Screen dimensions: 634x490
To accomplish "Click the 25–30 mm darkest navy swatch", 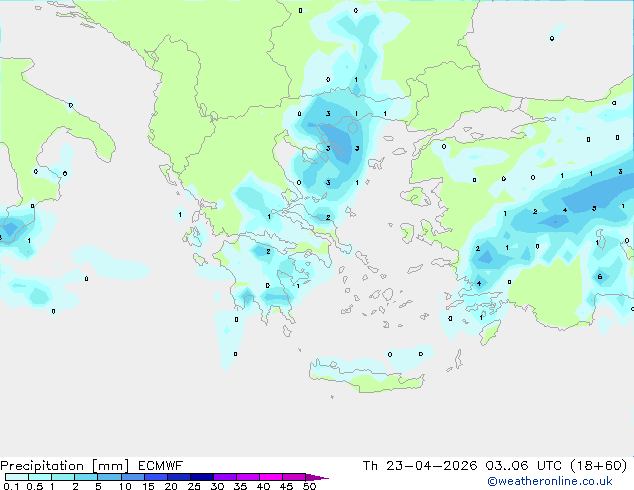I will [x=202, y=477].
